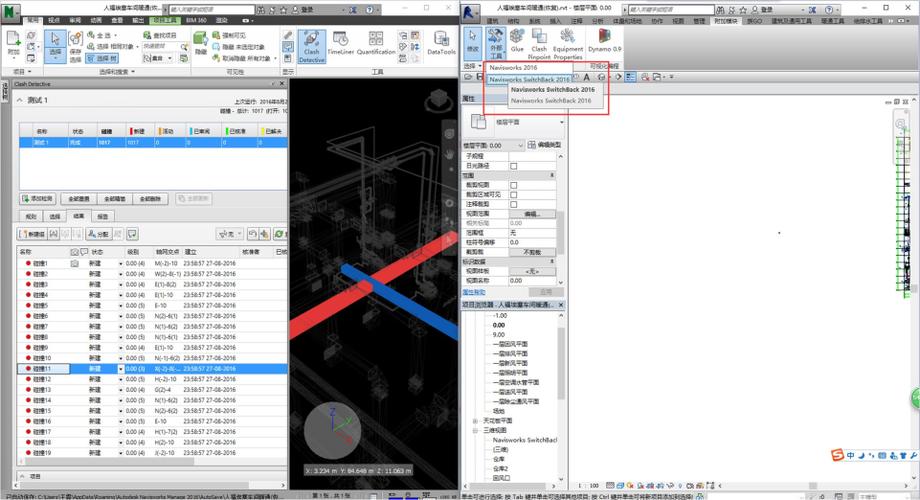This screenshot has width=920, height=500.
Task: Click the binoculars search icon in Navisworks title bar
Action: pos(261,10)
